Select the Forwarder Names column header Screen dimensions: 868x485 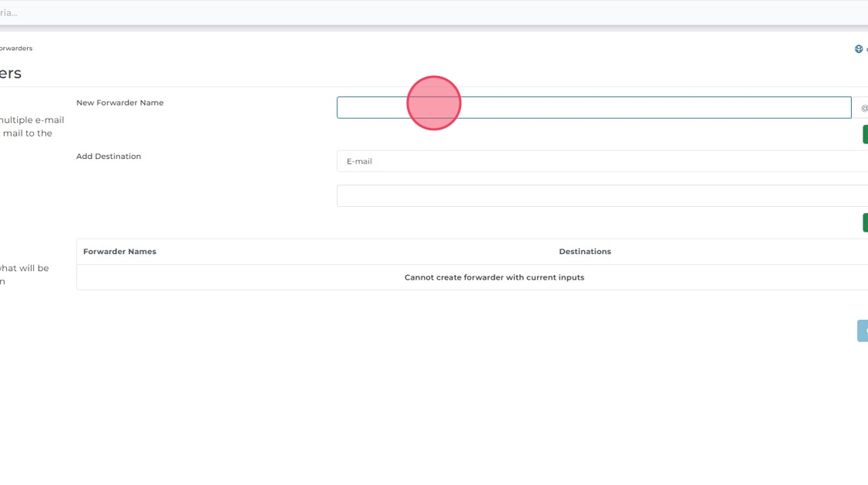(x=120, y=252)
